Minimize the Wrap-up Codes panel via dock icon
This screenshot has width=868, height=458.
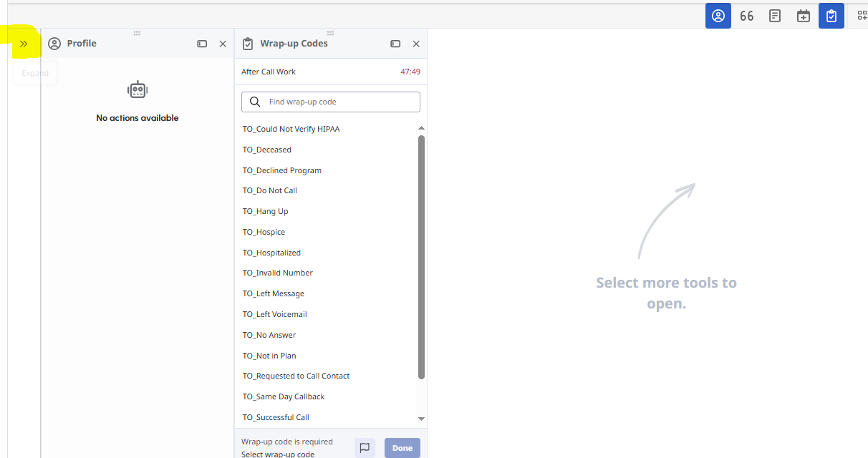click(x=395, y=44)
